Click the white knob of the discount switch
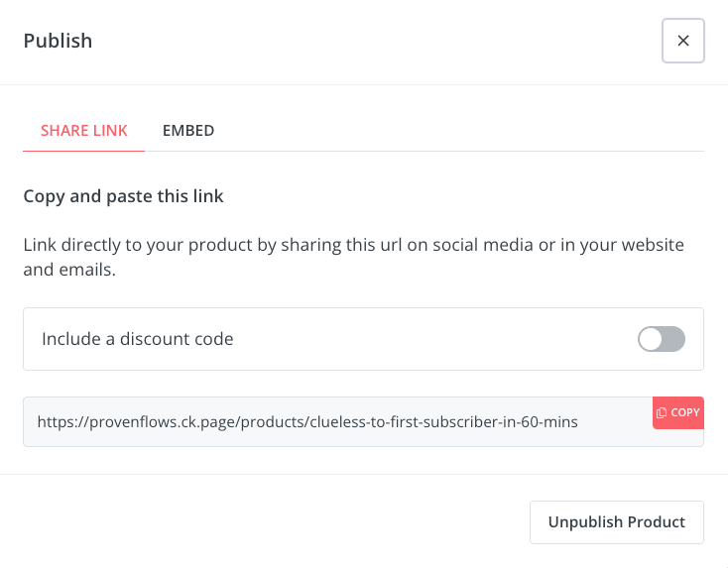The width and height of the screenshot is (728, 568). (651, 339)
